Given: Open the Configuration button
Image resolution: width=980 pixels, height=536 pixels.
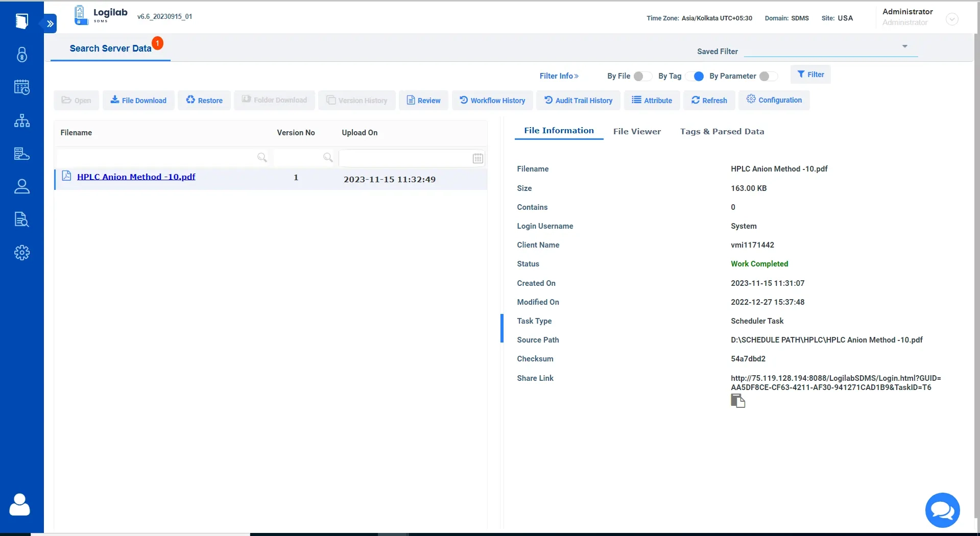Looking at the screenshot, I should (774, 100).
